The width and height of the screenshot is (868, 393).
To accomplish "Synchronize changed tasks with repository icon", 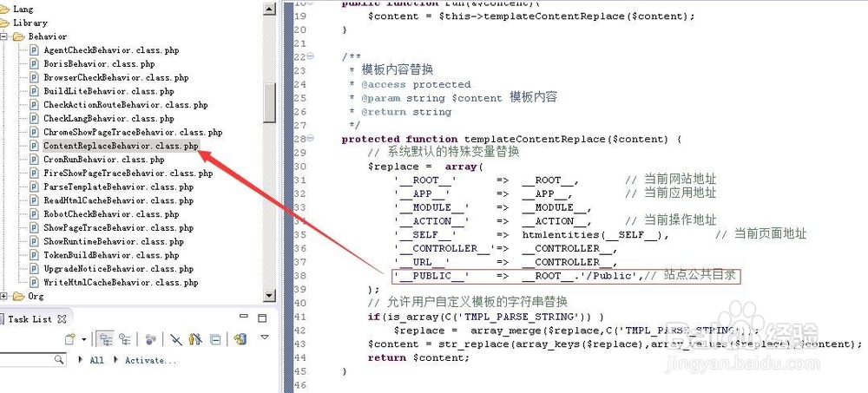I will tap(240, 339).
